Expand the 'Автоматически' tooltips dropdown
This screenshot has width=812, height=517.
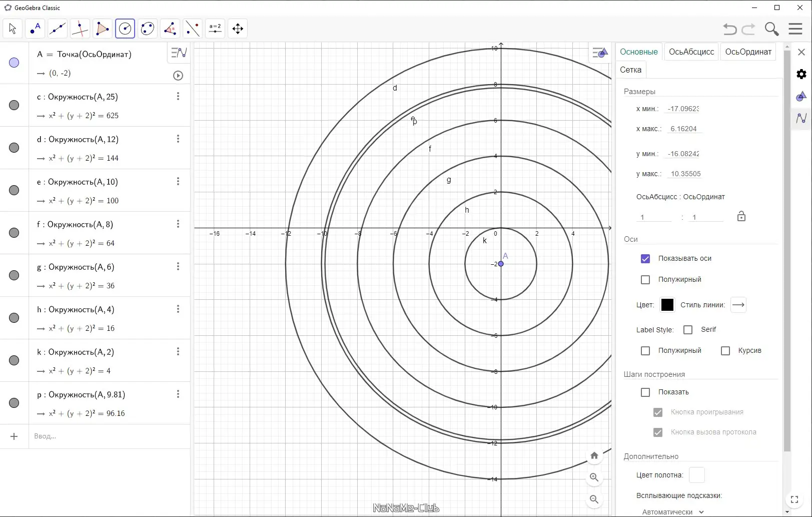(x=673, y=511)
